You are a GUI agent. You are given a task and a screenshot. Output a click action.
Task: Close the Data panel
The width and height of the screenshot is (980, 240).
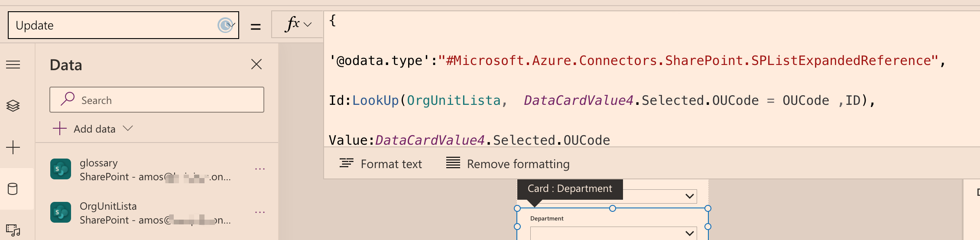click(256, 65)
